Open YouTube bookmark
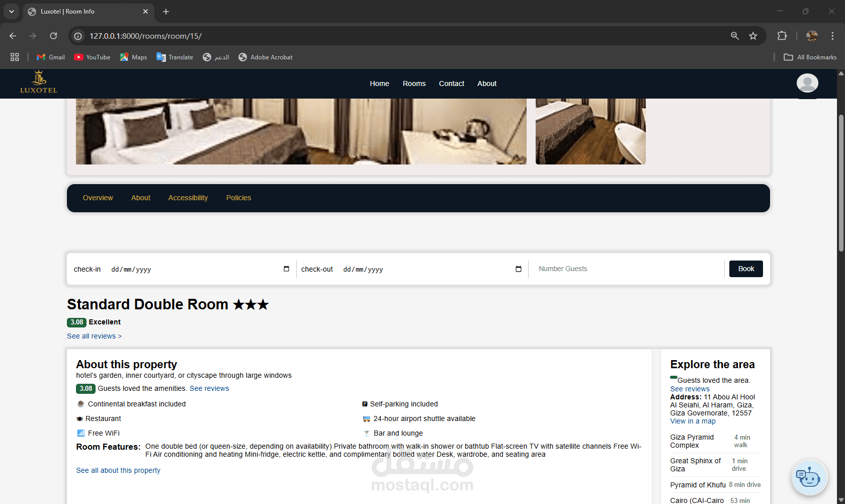This screenshot has height=504, width=845. click(92, 57)
